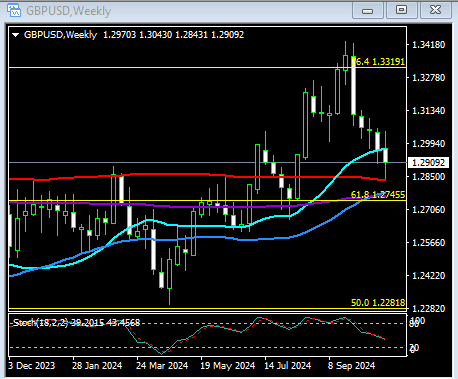Close the GBPUSD,Weekly chart window
458x379 pixels.
[435, 10]
